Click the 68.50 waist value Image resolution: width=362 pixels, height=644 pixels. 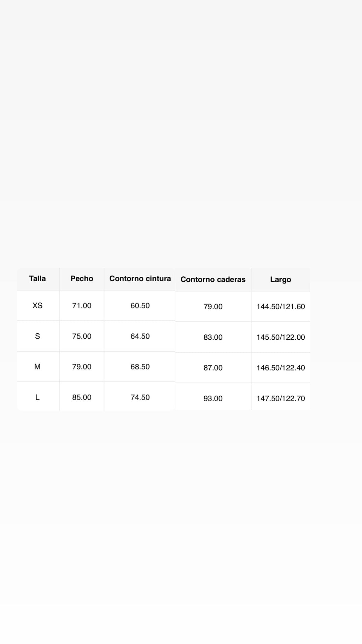[140, 367]
